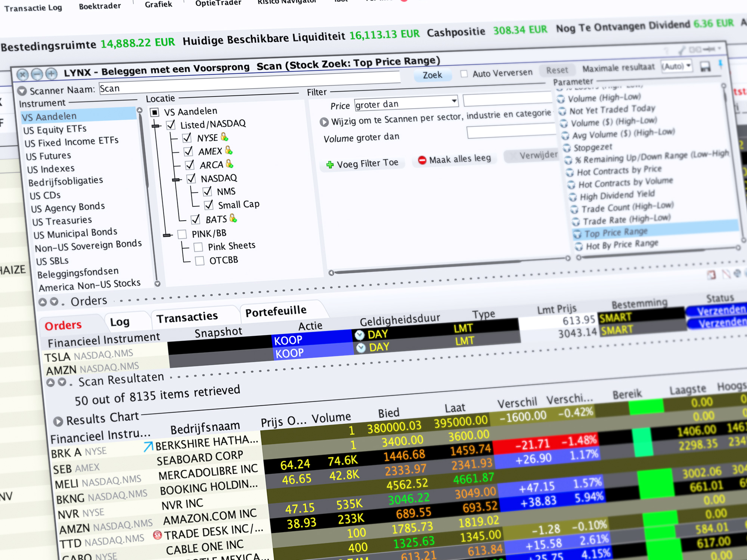Click the DAY clock icon in AMZN order
Viewport: 747px width, 560px height.
361,348
